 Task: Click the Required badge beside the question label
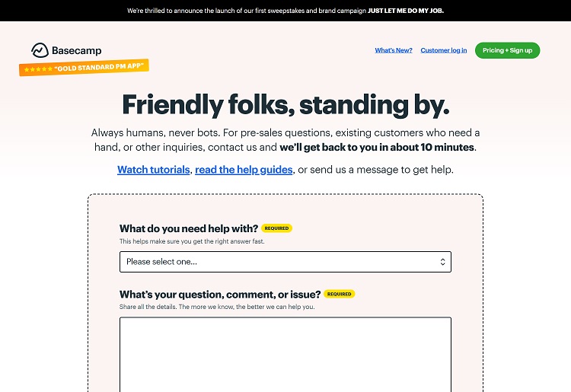click(339, 294)
